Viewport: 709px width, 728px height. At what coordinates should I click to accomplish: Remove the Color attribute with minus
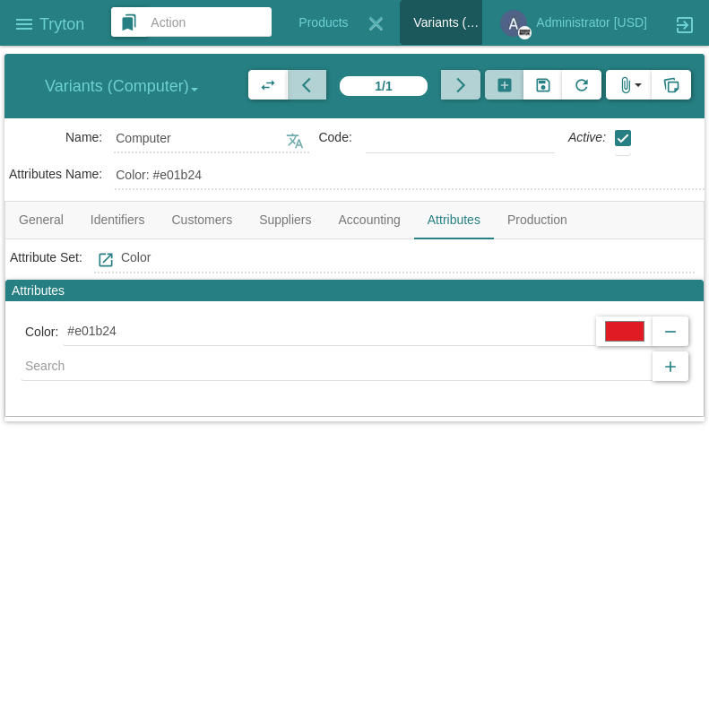tap(670, 332)
